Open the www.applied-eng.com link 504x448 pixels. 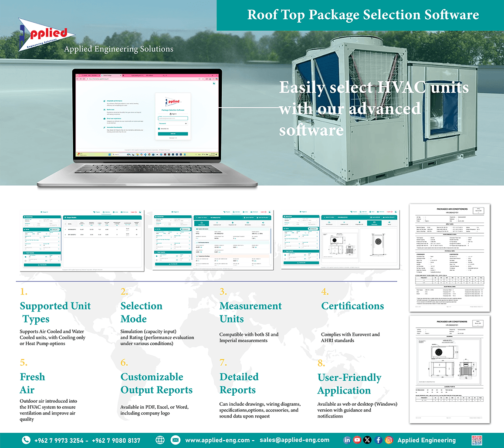[x=217, y=440]
